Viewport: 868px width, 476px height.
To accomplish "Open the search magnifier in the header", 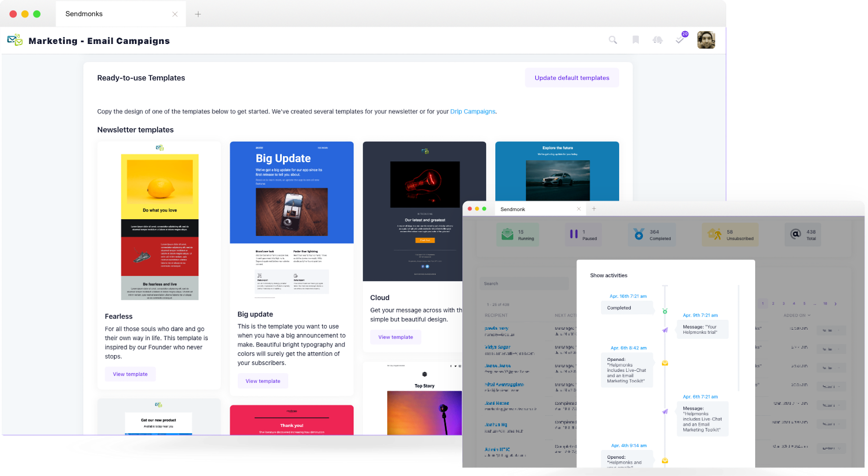I will click(613, 40).
